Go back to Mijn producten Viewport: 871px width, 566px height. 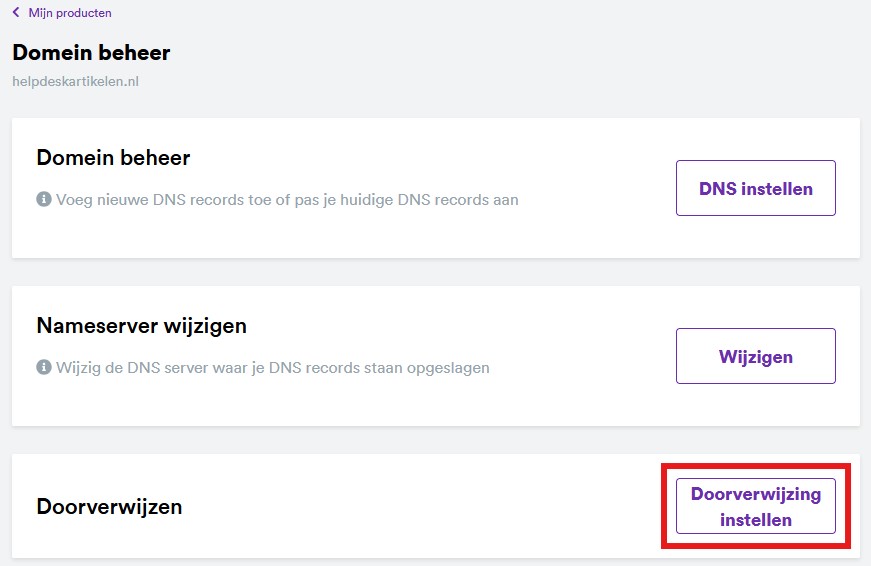(69, 13)
